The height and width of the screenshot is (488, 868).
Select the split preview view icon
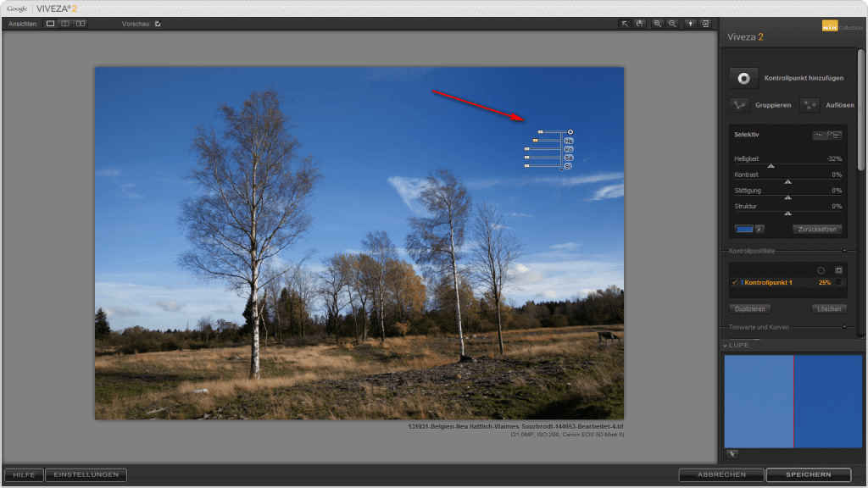pyautogui.click(x=65, y=24)
